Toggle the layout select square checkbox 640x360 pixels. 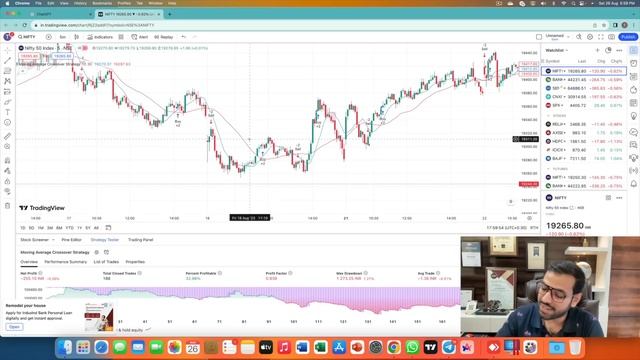click(539, 37)
